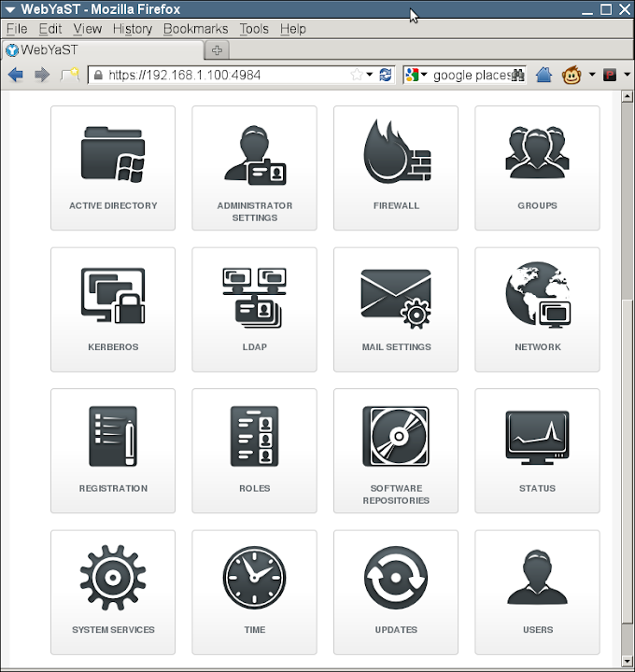Click the new bookmark folder icon

coord(70,75)
